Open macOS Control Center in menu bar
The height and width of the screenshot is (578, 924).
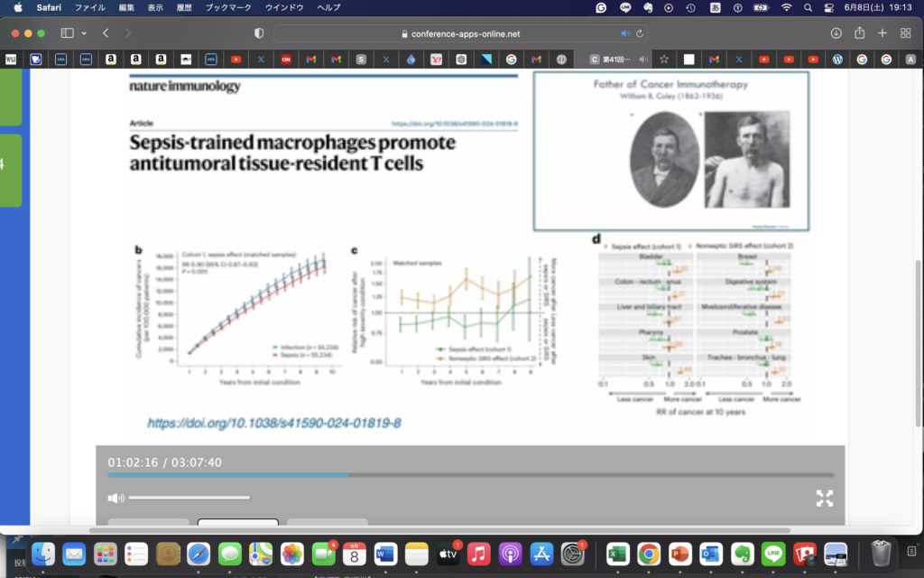829,7
